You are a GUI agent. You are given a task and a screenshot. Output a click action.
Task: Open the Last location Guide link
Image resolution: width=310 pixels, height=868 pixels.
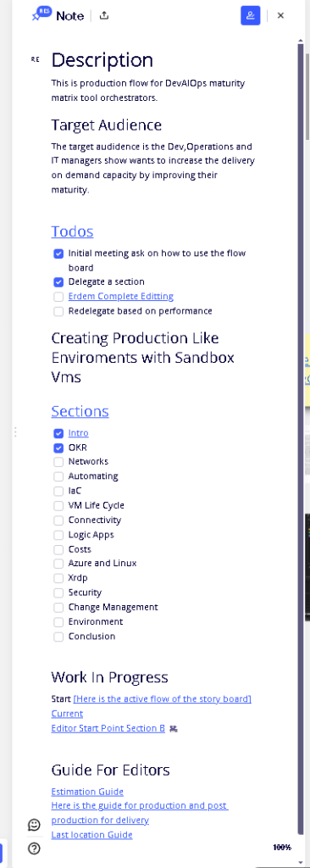tap(91, 835)
